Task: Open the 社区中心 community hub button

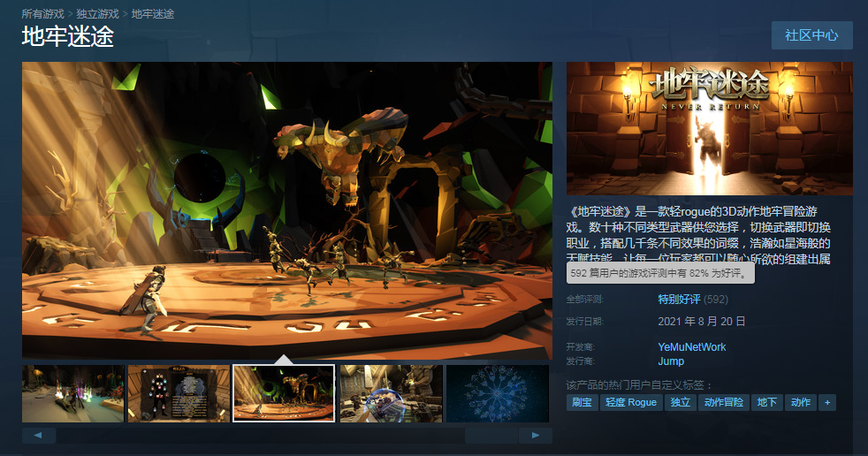Action: tap(811, 35)
